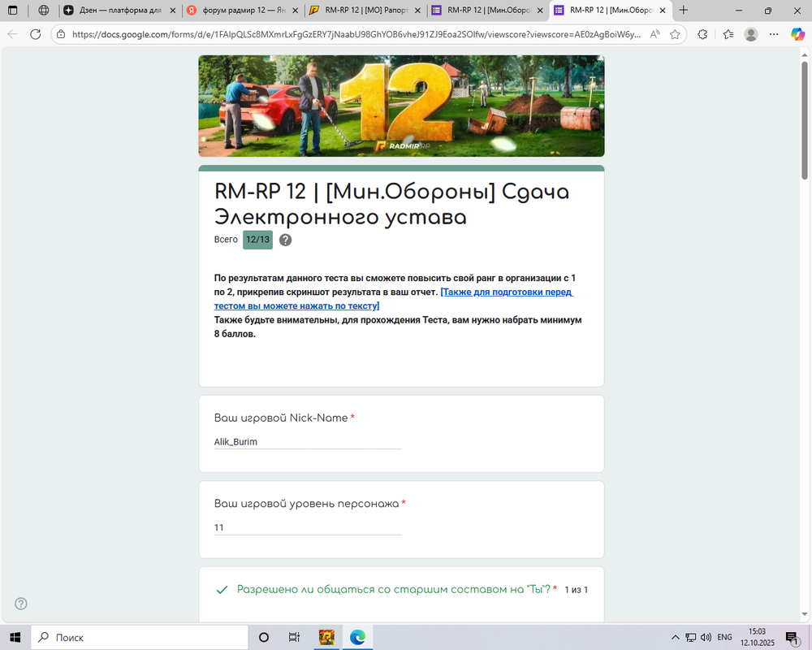Click the Nick-Name field with Alik_Burim
Screen dimensions: 812x650
pyautogui.click(x=308, y=442)
